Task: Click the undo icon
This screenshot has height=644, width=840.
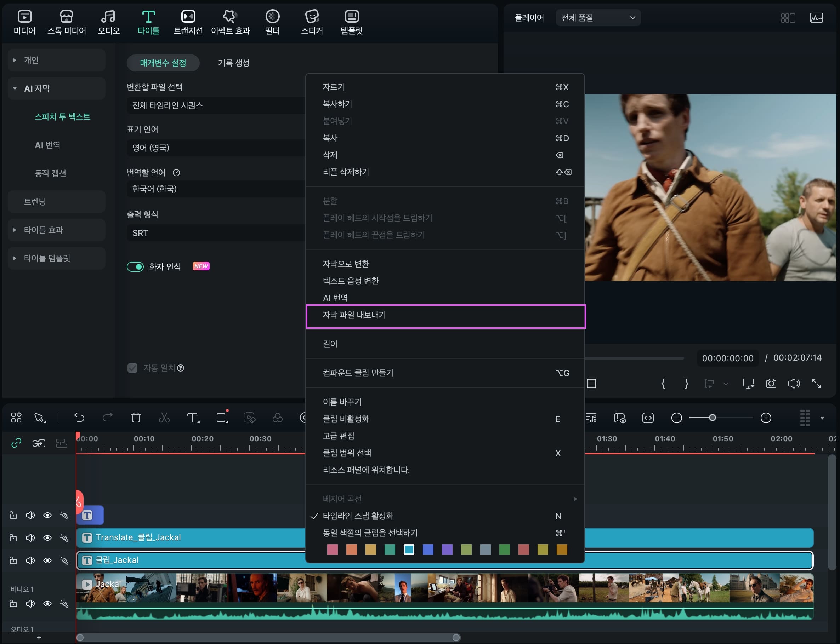Action: tap(79, 418)
